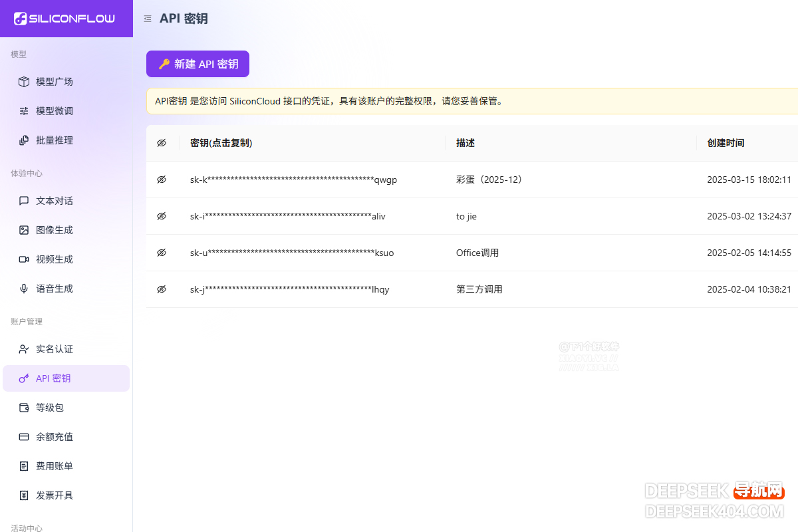Reveal the key ending in qwgp
Image resolution: width=798 pixels, height=532 pixels.
coord(161,180)
